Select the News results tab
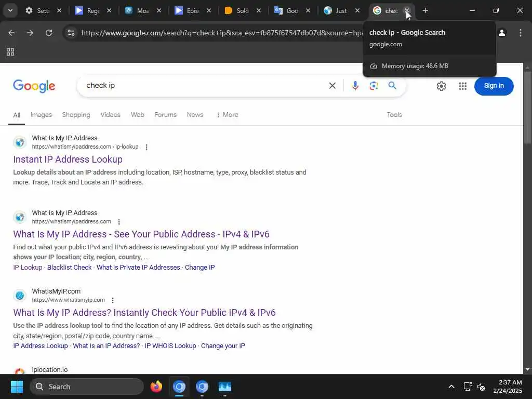 tap(195, 115)
